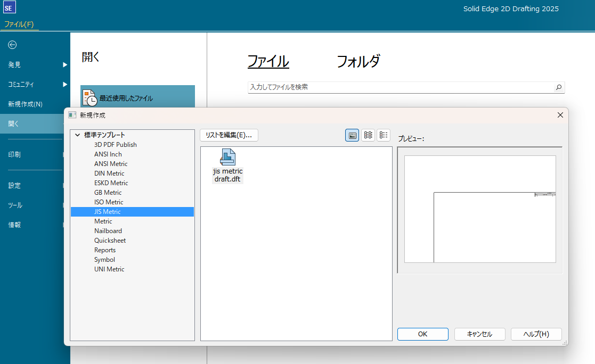Select JIS Metric template
This screenshot has width=595, height=364.
click(x=133, y=212)
